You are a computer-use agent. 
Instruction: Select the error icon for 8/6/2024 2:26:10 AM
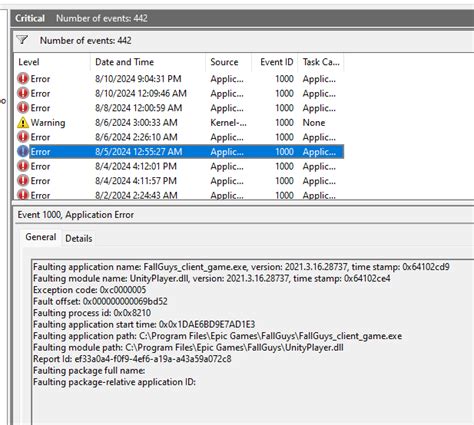pyautogui.click(x=23, y=137)
